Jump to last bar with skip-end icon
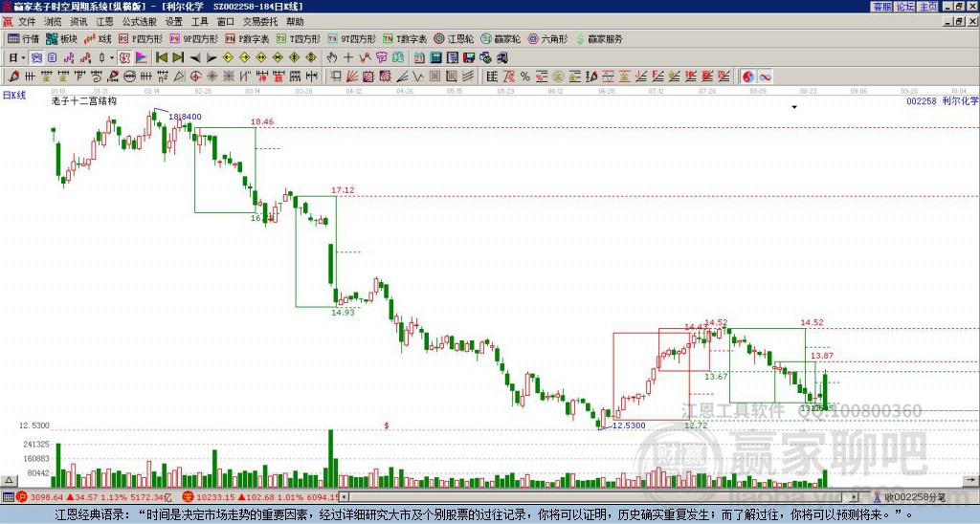Viewport: 980px width, 524px height. tap(178, 58)
